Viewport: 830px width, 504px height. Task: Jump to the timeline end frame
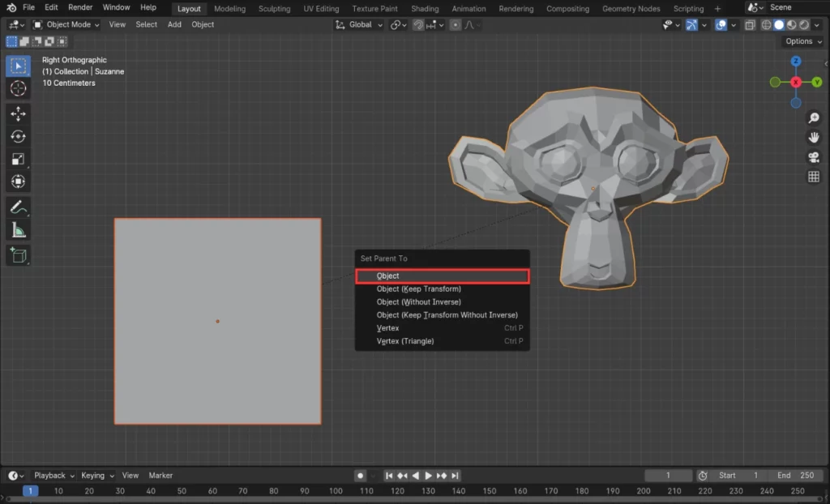tap(455, 476)
